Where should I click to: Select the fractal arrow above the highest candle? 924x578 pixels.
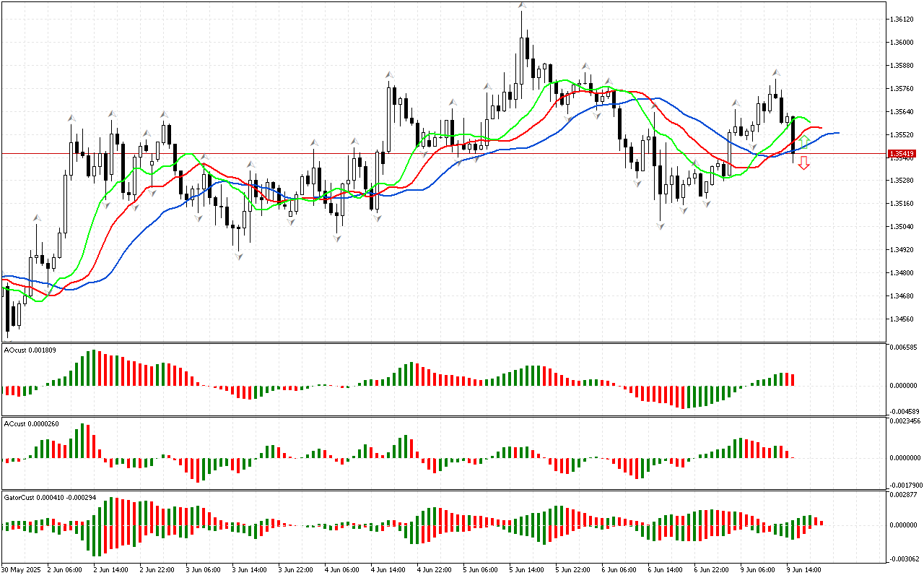coord(521,6)
